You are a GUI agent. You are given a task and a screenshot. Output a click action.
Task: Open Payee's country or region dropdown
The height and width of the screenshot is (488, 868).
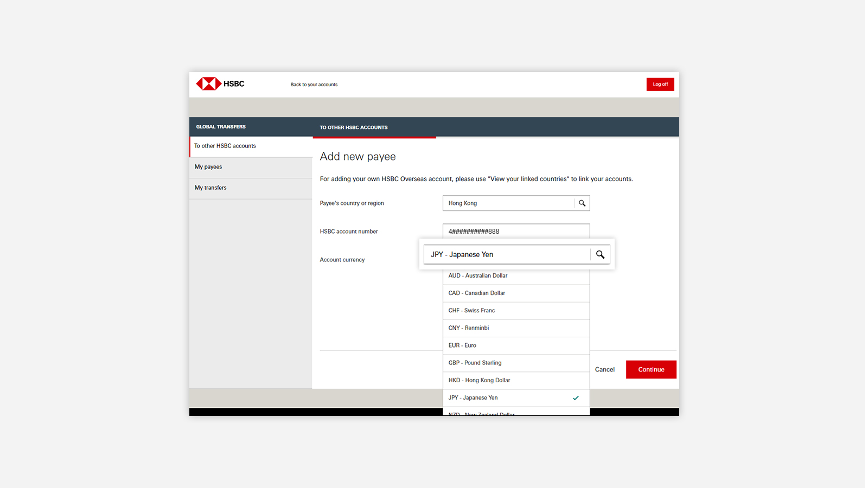[516, 203]
